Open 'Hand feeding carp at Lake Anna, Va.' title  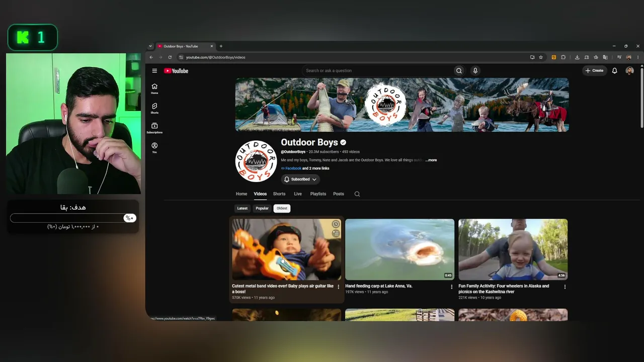click(379, 286)
